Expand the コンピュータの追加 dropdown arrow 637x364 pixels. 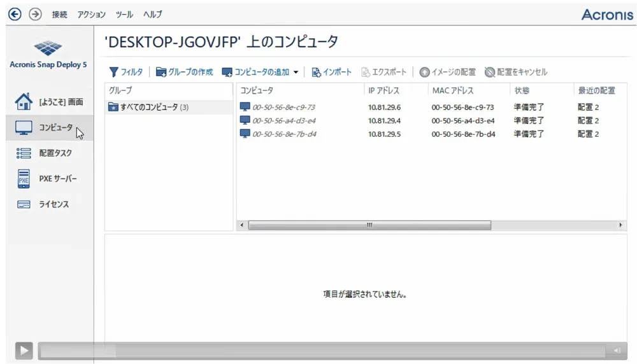coord(296,73)
